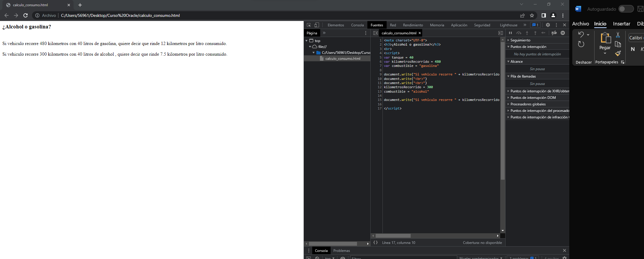Close the console drawer
The width and height of the screenshot is (644, 259).
coord(564,251)
